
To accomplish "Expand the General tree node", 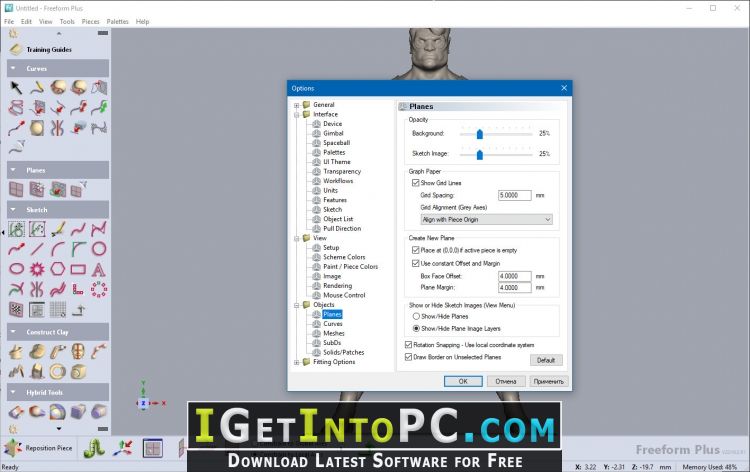I will (x=297, y=105).
